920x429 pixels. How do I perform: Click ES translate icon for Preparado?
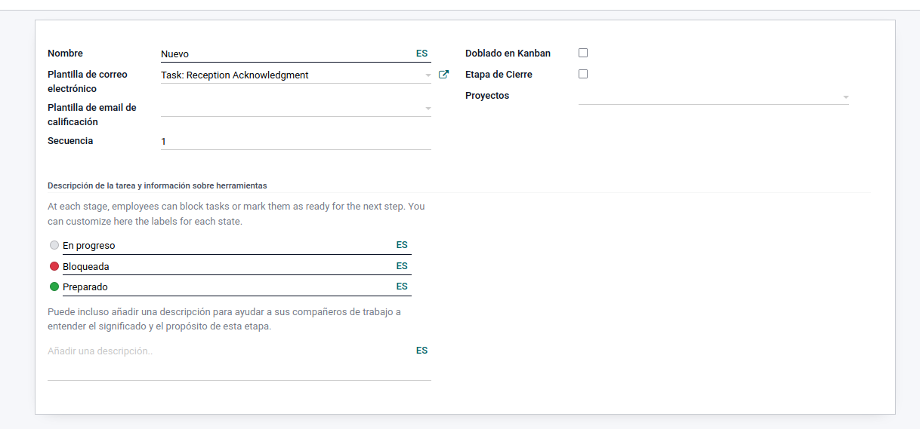402,286
